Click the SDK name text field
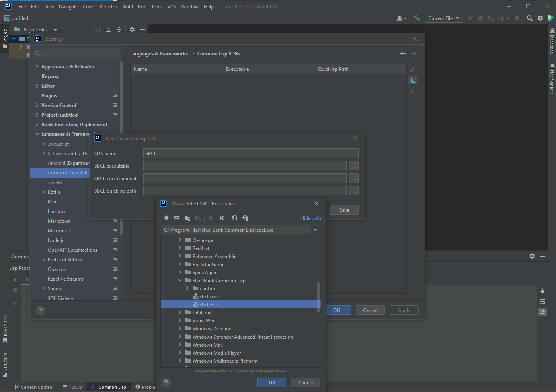 pyautogui.click(x=250, y=154)
